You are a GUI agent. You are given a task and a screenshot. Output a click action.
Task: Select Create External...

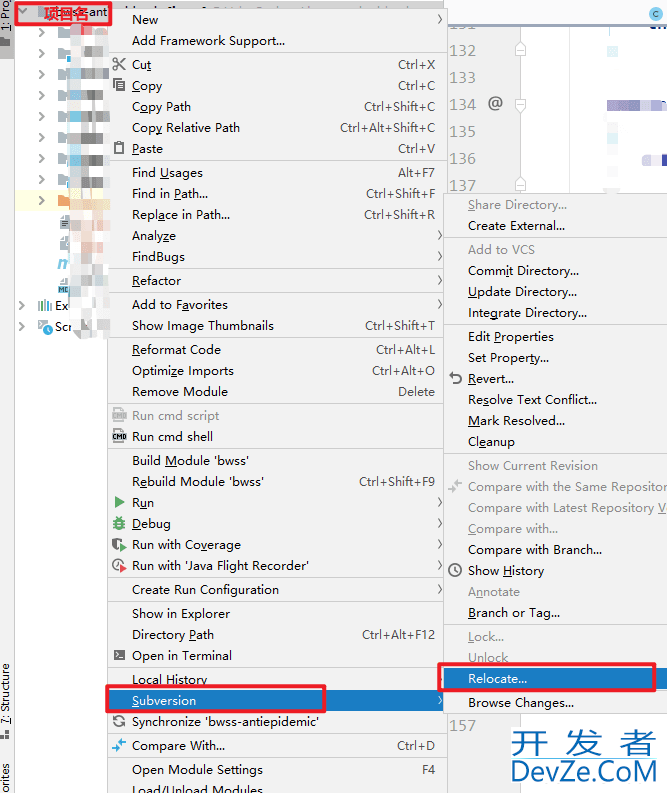555,226
